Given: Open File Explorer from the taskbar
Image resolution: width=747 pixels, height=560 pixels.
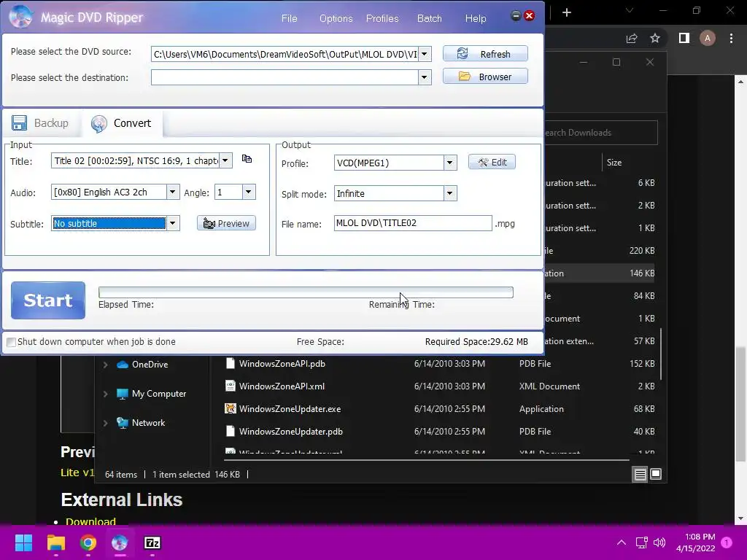Looking at the screenshot, I should pyautogui.click(x=55, y=542).
